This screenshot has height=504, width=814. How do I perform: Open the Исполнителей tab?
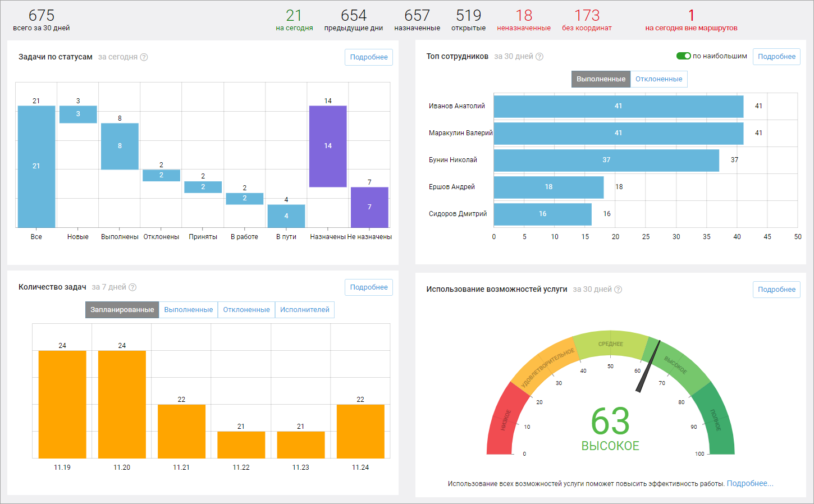point(304,310)
